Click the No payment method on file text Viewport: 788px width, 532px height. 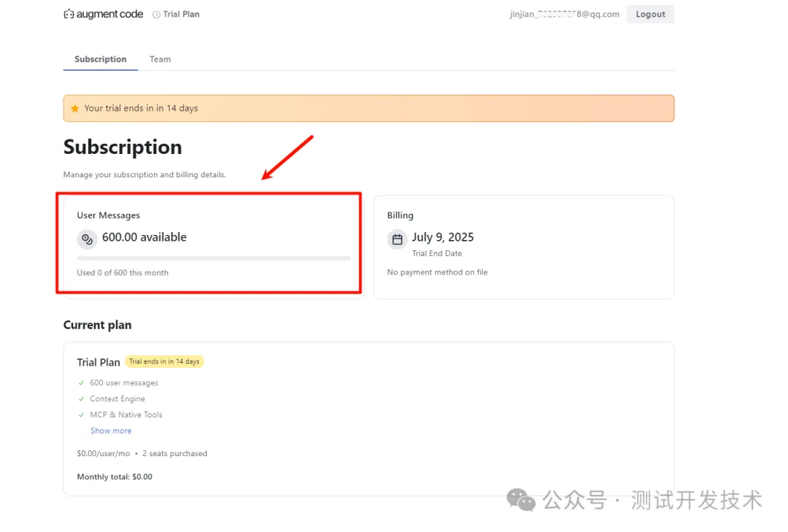[437, 272]
